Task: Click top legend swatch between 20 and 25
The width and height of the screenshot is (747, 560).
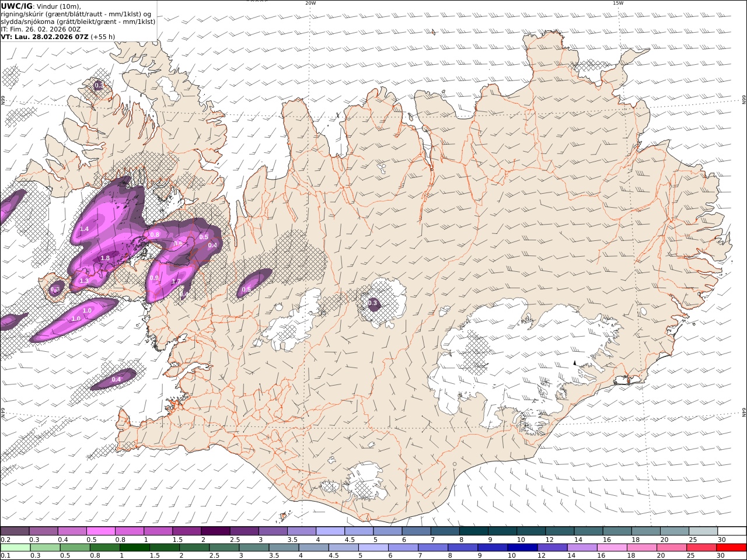Action: pos(675,531)
